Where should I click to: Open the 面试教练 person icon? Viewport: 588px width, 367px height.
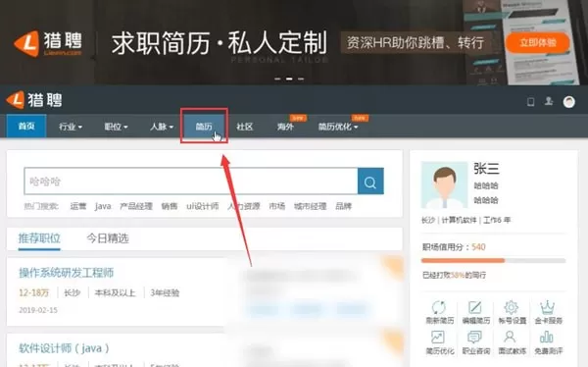pyautogui.click(x=510, y=337)
